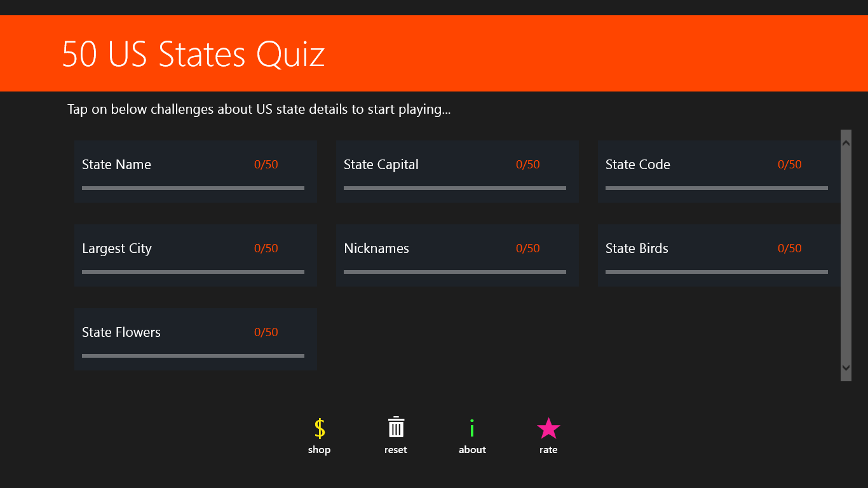Select the State Code challenge
868x488 pixels.
click(718, 172)
